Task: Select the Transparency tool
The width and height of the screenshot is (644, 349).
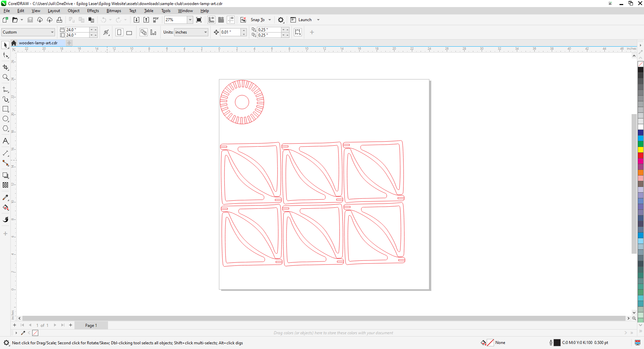Action: (x=5, y=185)
